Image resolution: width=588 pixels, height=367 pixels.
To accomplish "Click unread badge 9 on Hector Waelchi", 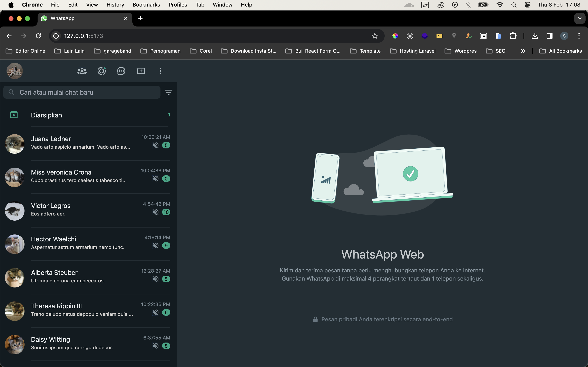I will [x=166, y=246].
